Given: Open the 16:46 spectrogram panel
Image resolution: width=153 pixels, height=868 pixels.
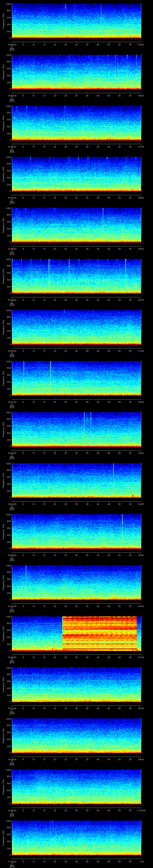Looking at the screenshot, I should 76,123.
